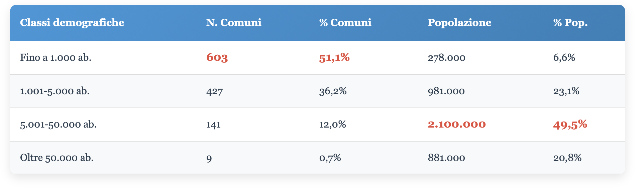Select the highlighted 2.100.000 population value

[456, 125]
